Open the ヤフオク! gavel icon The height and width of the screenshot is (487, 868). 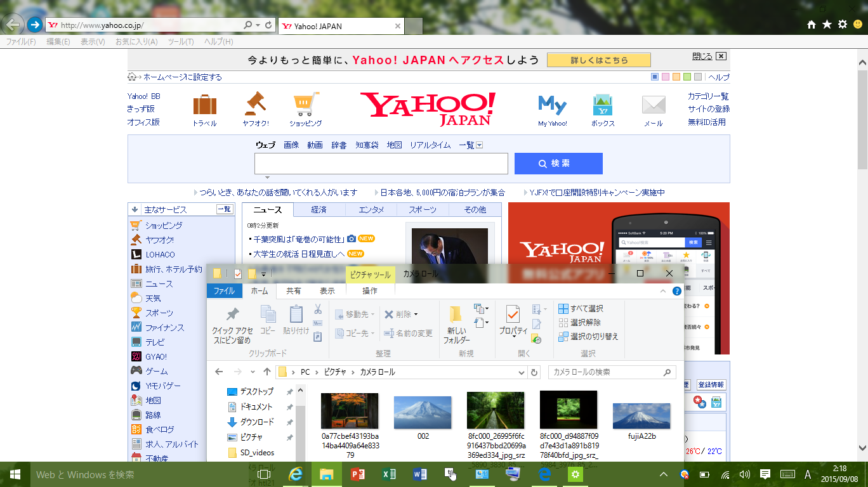coord(255,105)
